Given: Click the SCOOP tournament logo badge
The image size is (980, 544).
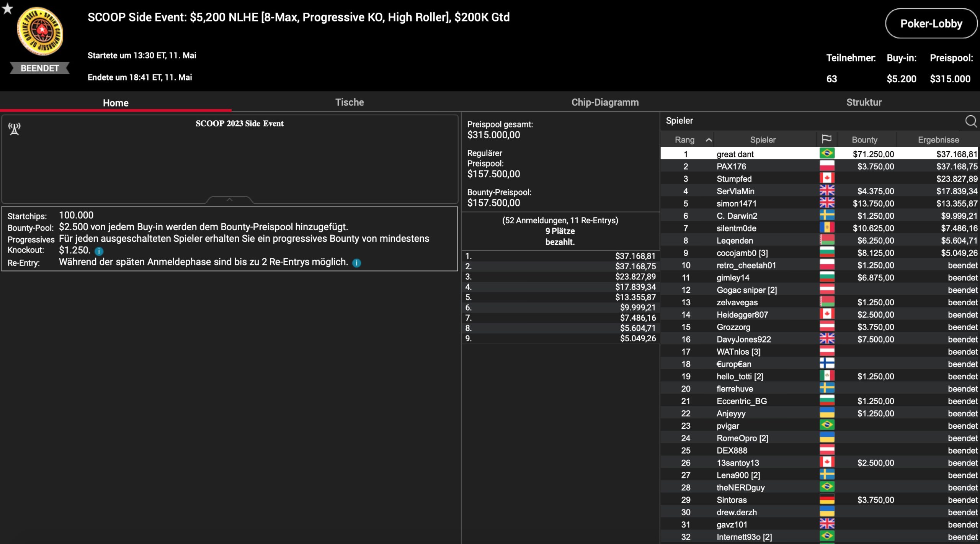Looking at the screenshot, I should pyautogui.click(x=40, y=31).
